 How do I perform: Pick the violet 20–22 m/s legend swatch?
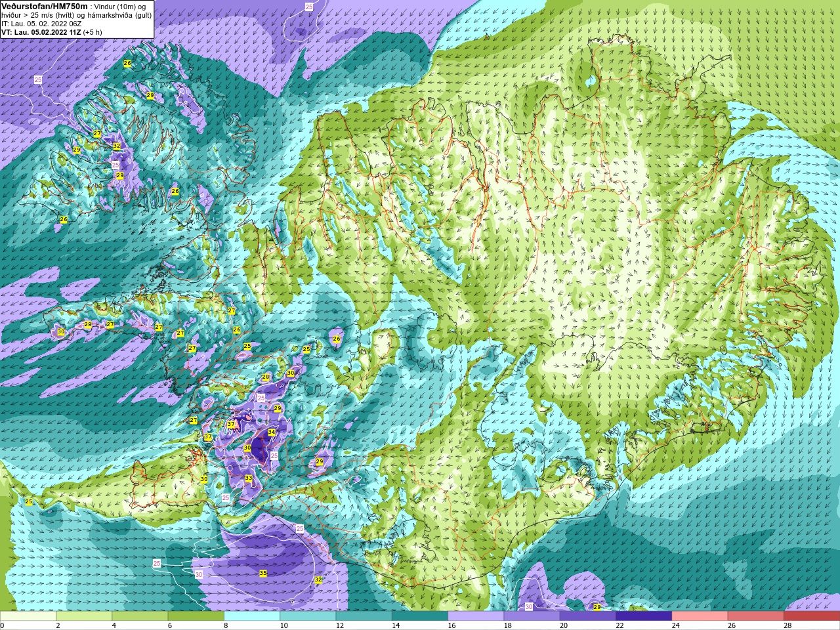pos(588,616)
